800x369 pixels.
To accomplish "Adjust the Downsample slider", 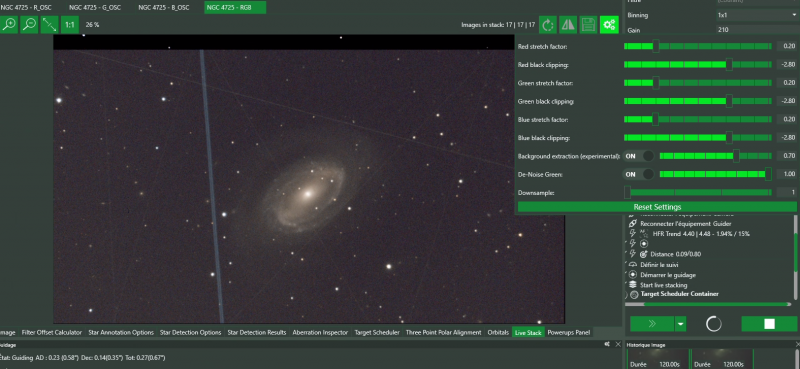I will coord(697,192).
